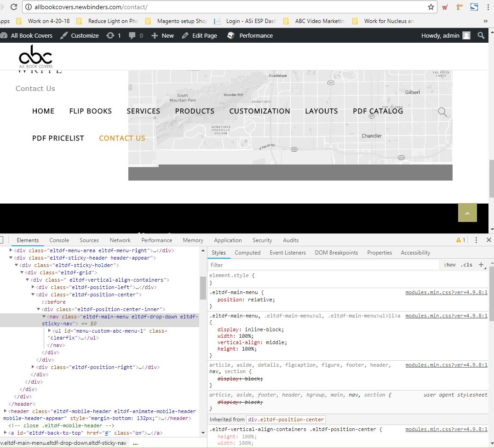Click Edit Page in the admin bar
This screenshot has width=494, height=448.
coord(200,35)
